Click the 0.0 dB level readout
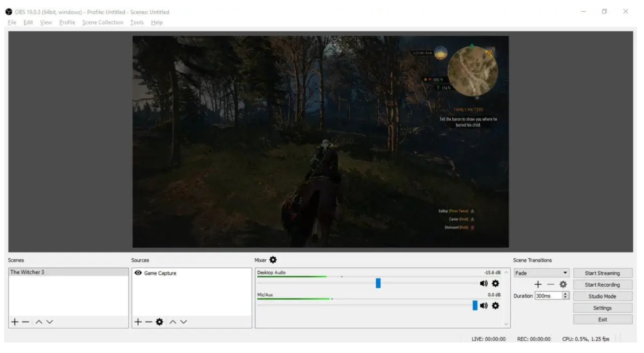 coord(494,295)
